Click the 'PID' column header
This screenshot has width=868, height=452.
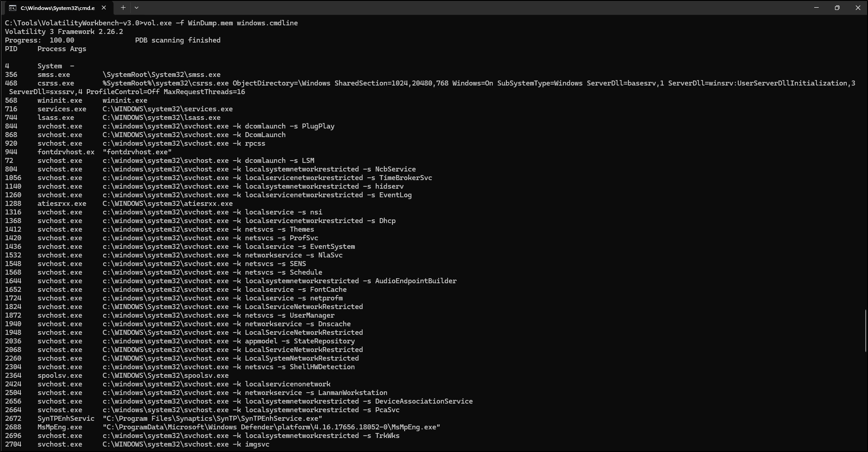(11, 49)
